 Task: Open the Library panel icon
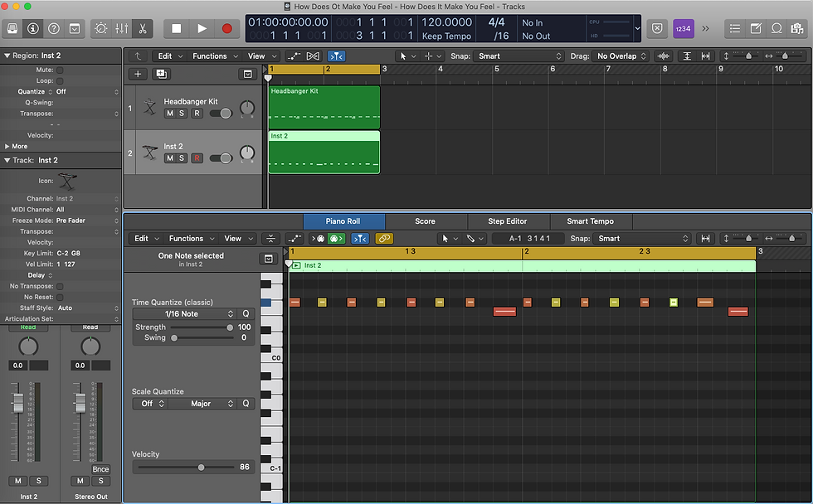tap(12, 28)
